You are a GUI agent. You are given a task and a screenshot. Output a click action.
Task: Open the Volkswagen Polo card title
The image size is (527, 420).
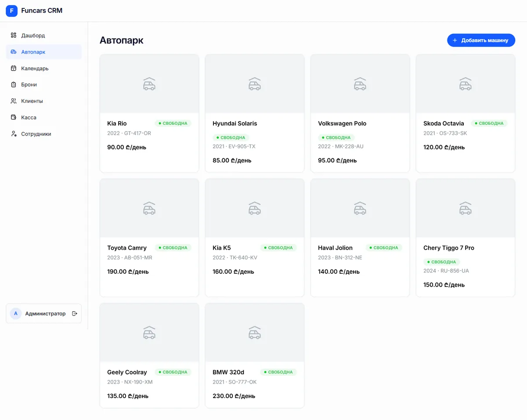point(342,123)
